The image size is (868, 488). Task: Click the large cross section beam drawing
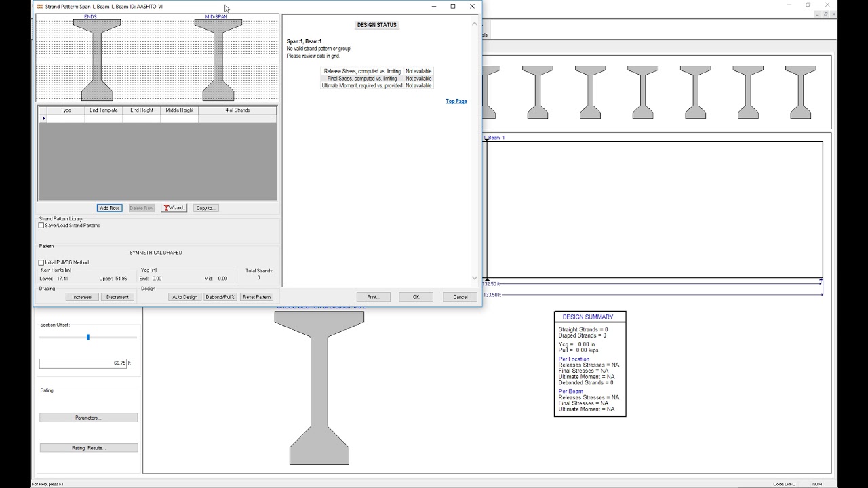point(319,388)
